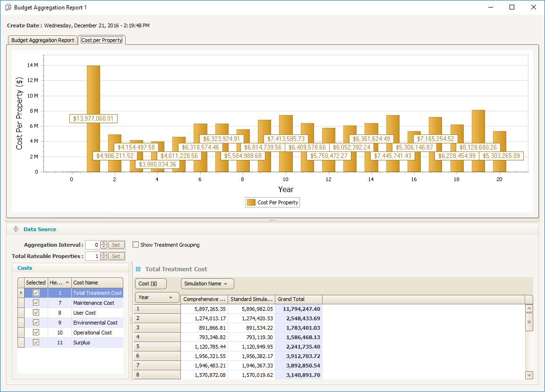Viewport: 545px width, 392px height.
Task: Click scroll-down arrow of pivot grid
Action: (x=529, y=375)
